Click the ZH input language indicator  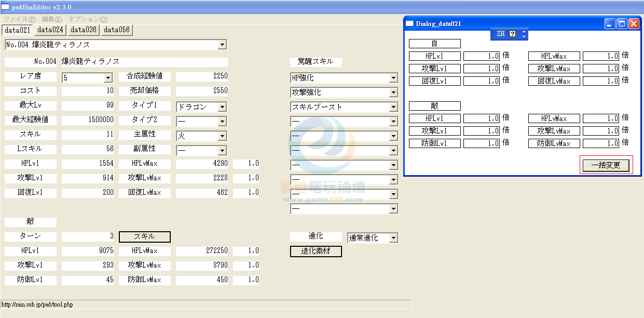[500, 34]
